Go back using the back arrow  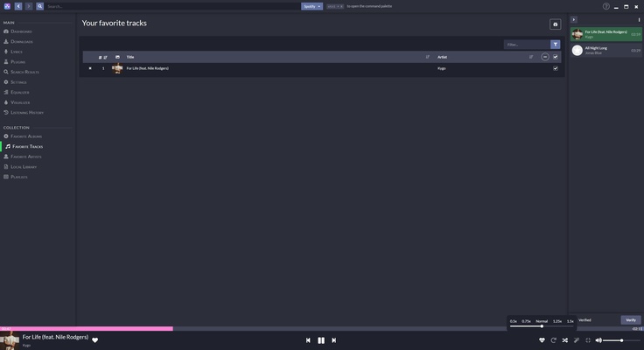(18, 6)
